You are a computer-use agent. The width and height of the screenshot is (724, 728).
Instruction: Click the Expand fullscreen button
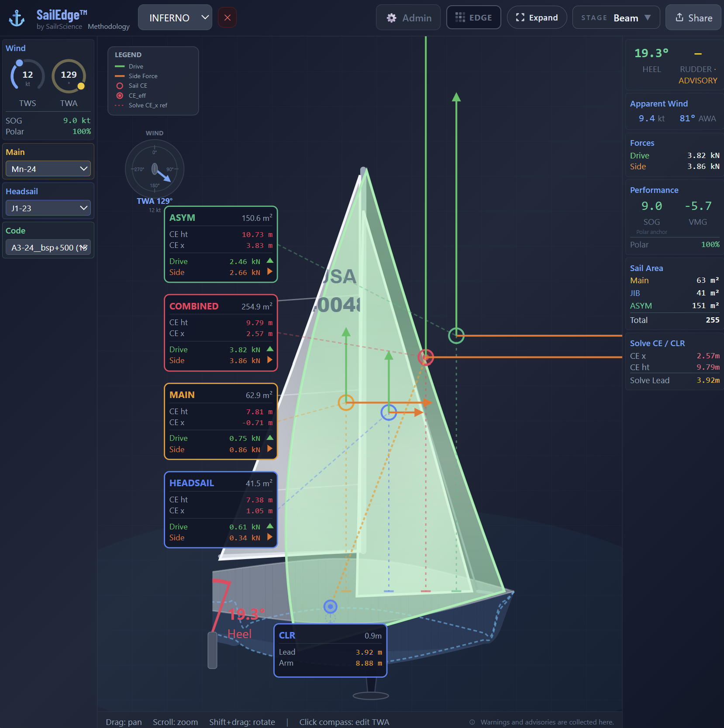(537, 17)
